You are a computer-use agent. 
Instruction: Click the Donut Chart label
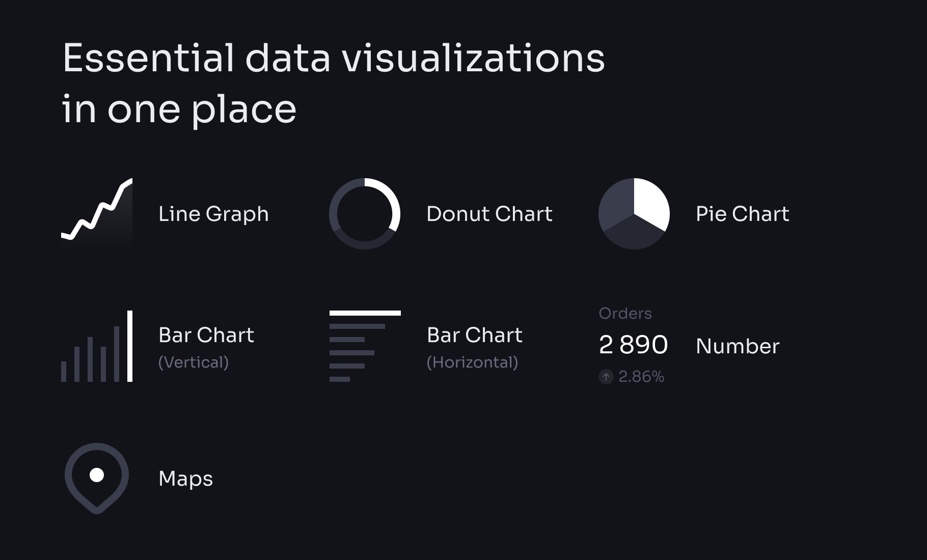click(x=489, y=214)
